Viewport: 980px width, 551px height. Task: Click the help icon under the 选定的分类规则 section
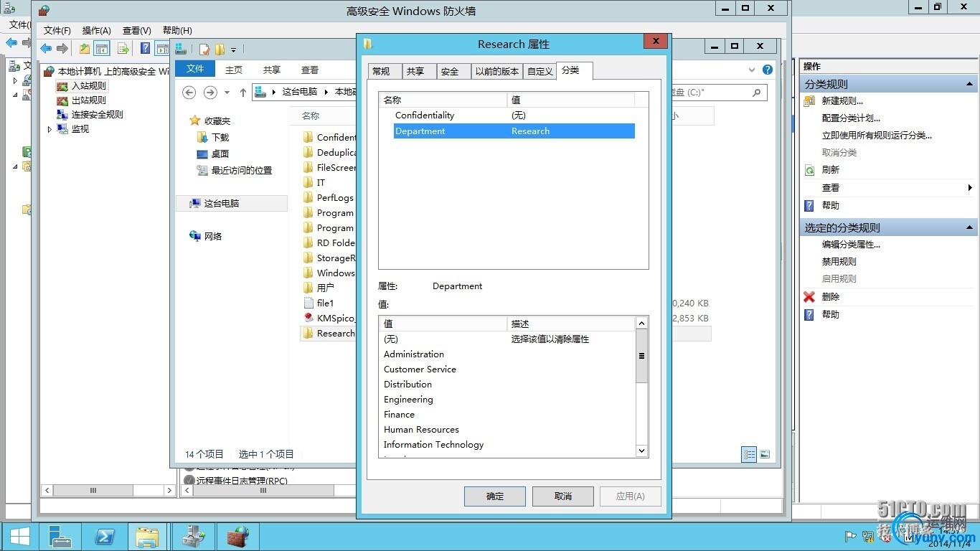pos(809,314)
